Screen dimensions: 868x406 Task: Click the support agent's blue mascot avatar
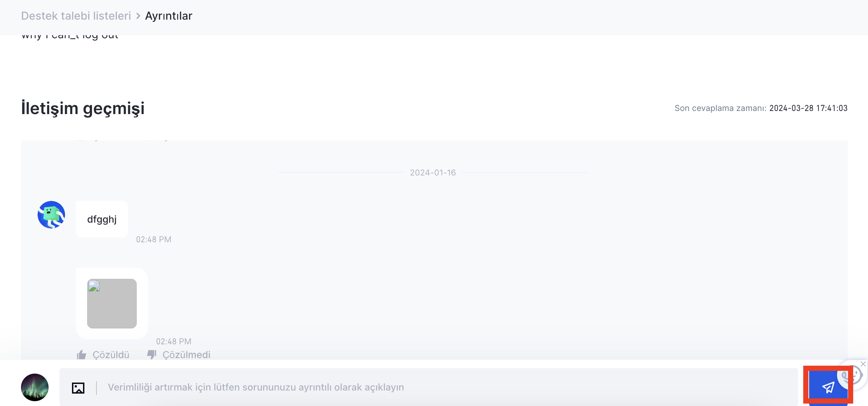(51, 215)
